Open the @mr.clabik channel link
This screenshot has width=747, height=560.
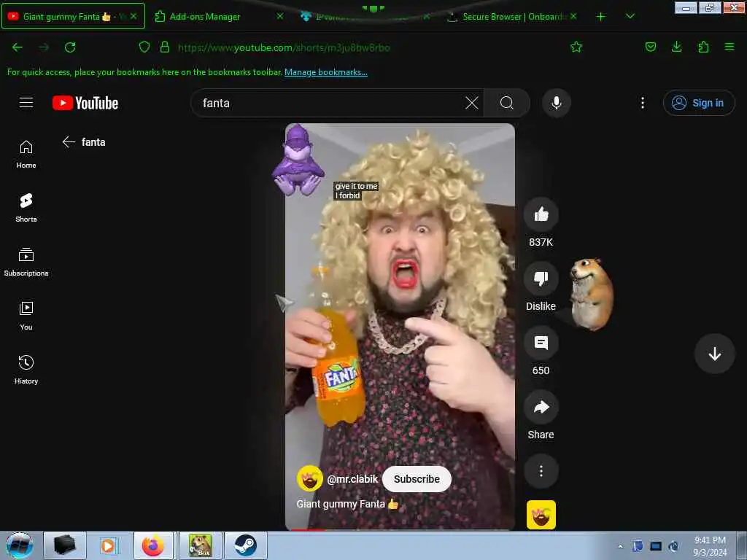pos(352,479)
